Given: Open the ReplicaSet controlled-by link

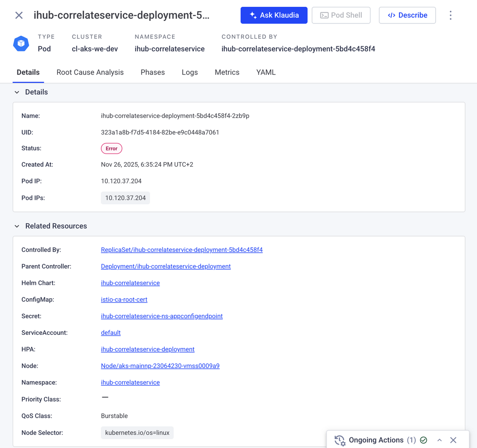Looking at the screenshot, I should pos(181,250).
